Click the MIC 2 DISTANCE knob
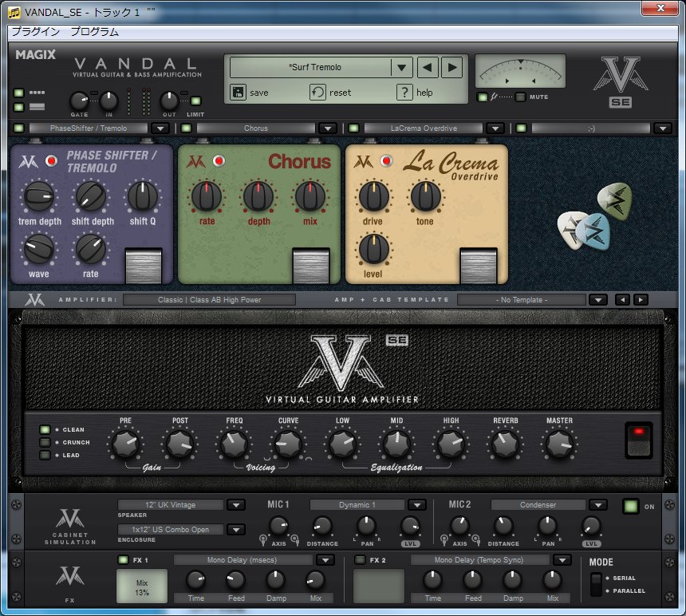686x616 pixels. pos(503,526)
